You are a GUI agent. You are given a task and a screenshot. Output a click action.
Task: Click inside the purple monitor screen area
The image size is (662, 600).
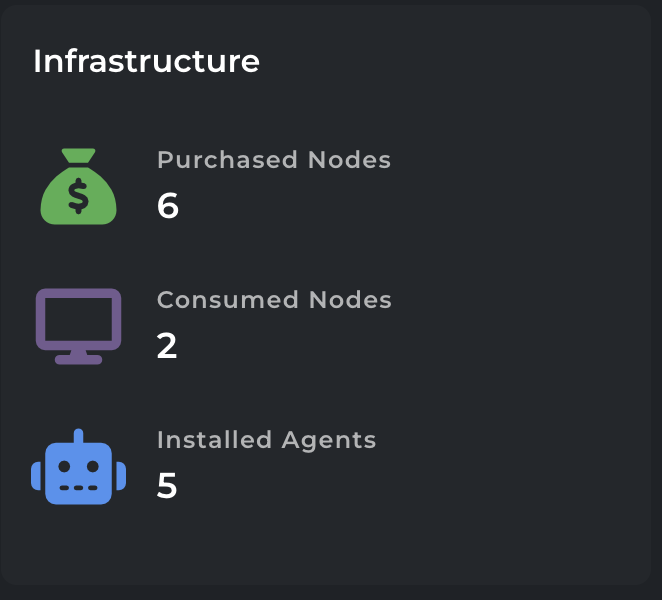[79, 319]
